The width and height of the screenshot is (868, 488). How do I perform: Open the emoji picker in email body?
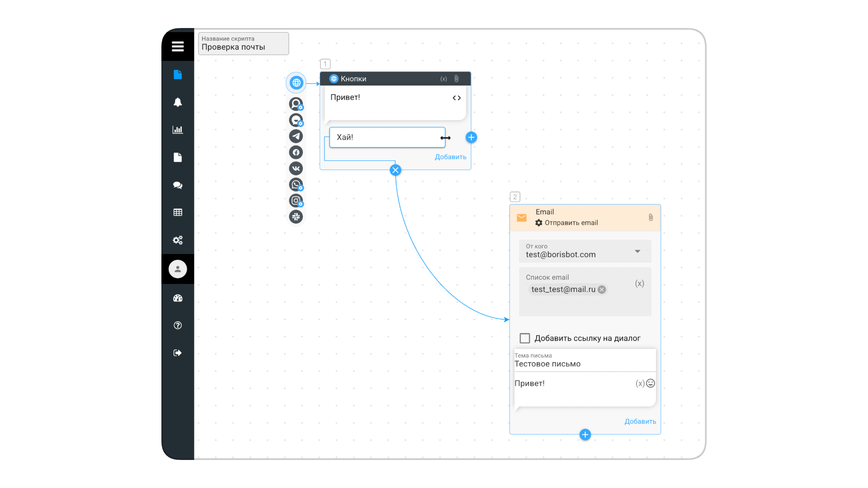[651, 383]
